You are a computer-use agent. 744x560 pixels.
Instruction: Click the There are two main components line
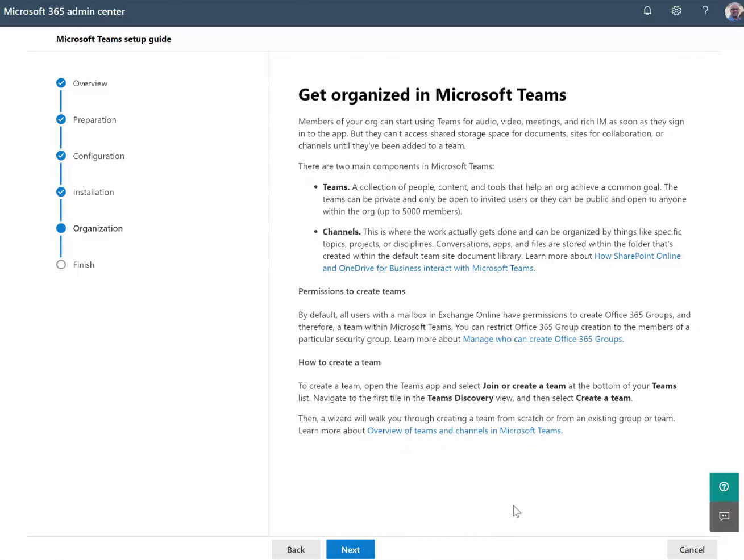[x=396, y=166]
